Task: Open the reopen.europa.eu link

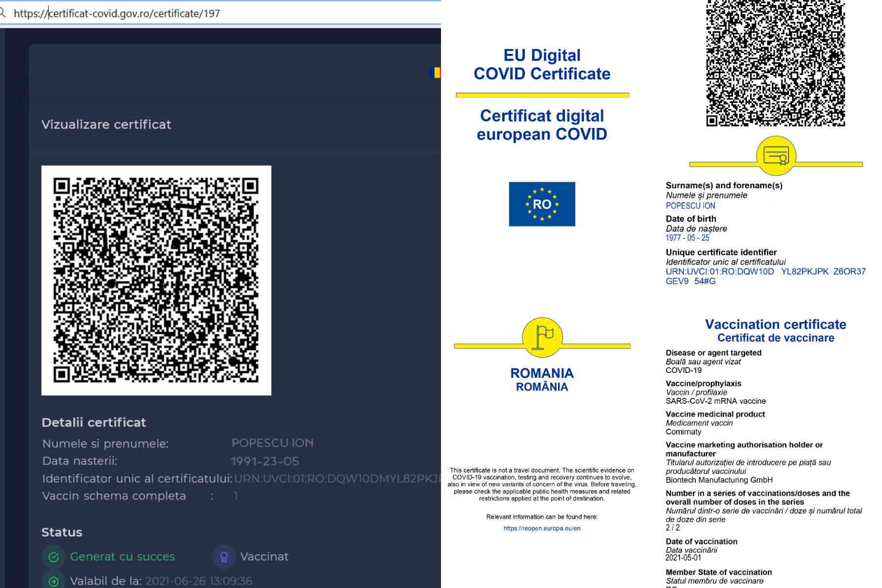Action: 542,528
